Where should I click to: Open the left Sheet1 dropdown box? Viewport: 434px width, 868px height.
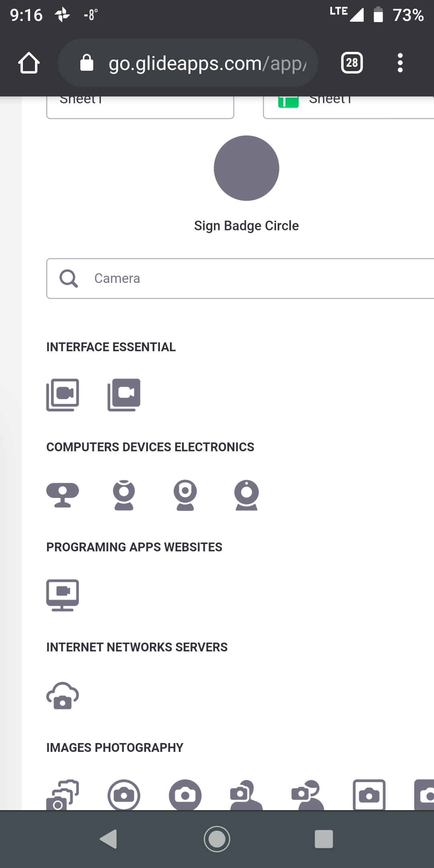pyautogui.click(x=140, y=107)
